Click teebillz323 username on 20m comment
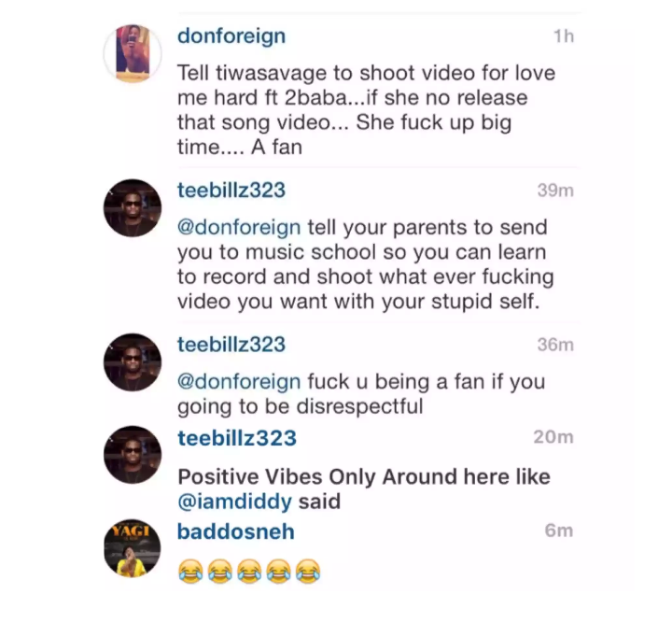The width and height of the screenshot is (672, 637). click(x=237, y=438)
